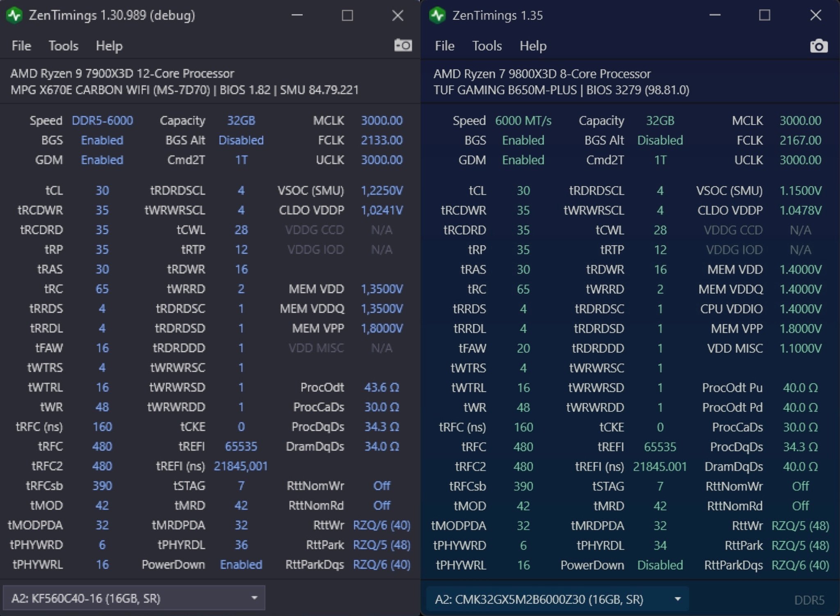Open Help menu in ZenTimings 1.35
The height and width of the screenshot is (616, 840).
coord(533,46)
